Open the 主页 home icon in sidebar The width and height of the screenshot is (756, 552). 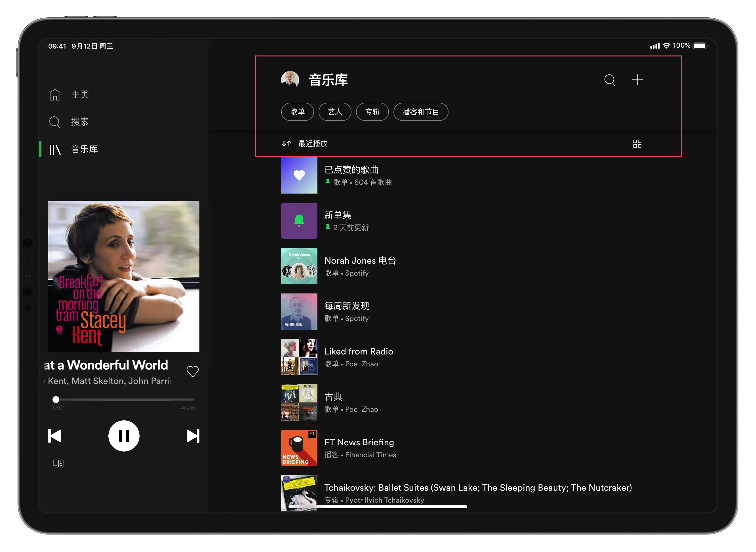point(55,95)
